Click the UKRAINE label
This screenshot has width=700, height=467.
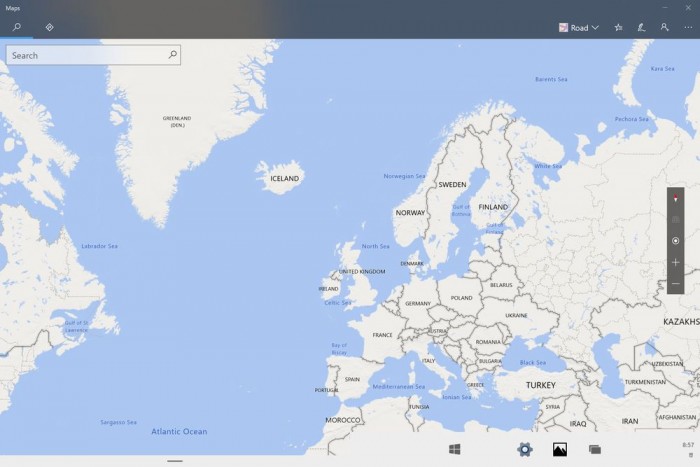coord(517,316)
